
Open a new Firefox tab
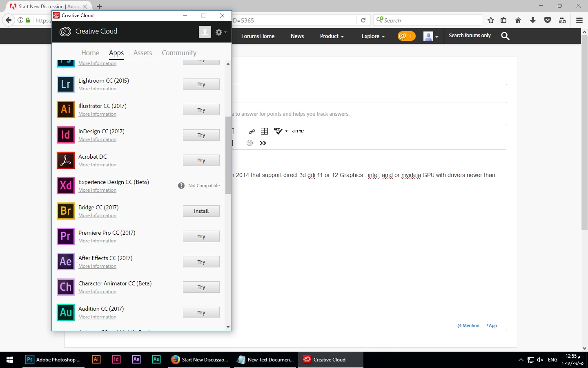tap(99, 7)
